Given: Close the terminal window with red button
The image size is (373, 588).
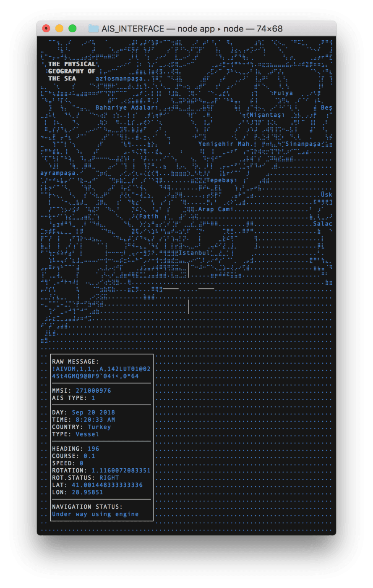Looking at the screenshot, I should (x=46, y=29).
